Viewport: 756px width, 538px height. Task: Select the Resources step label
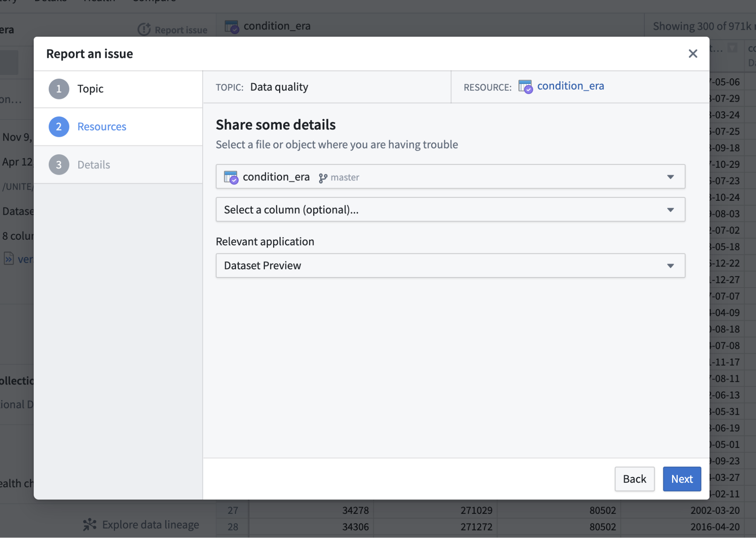point(102,127)
